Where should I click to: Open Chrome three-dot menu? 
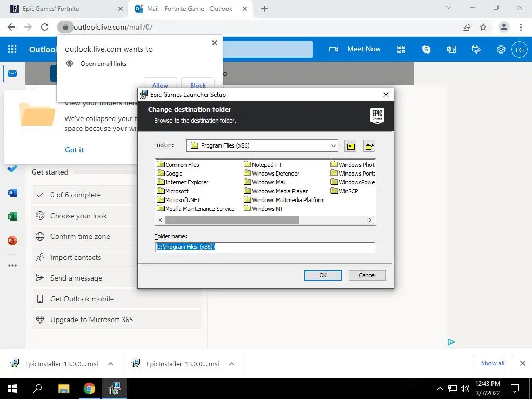pyautogui.click(x=521, y=27)
